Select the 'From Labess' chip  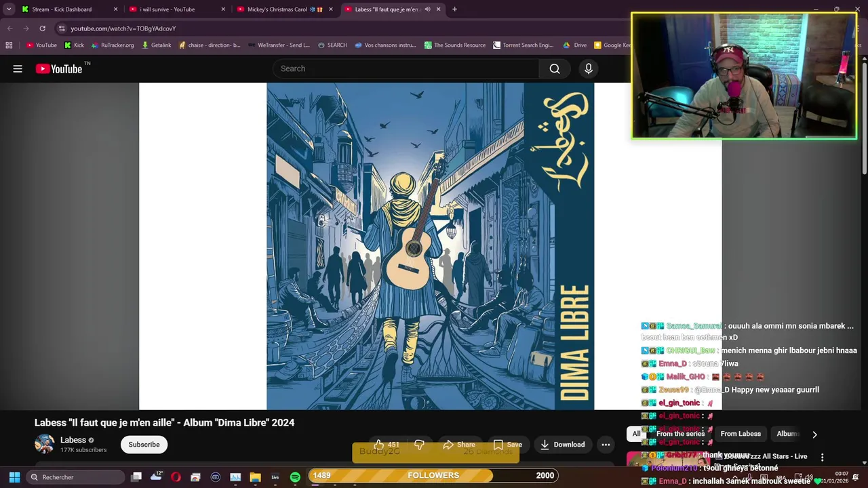pos(741,434)
